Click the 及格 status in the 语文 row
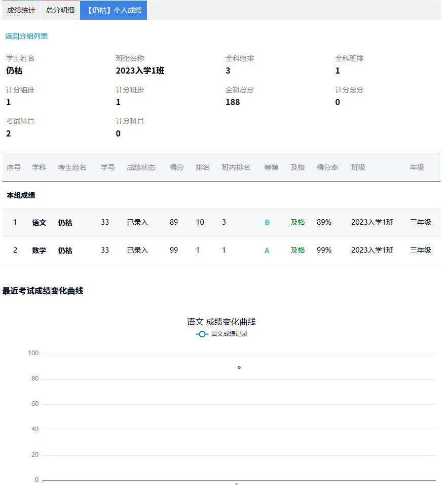Viewport: 448px width, 485px height. click(298, 222)
